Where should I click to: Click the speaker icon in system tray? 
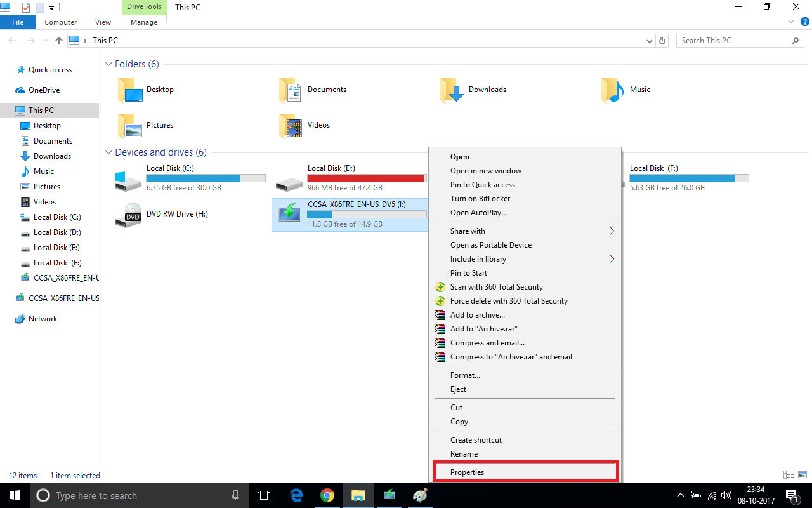pyautogui.click(x=725, y=495)
